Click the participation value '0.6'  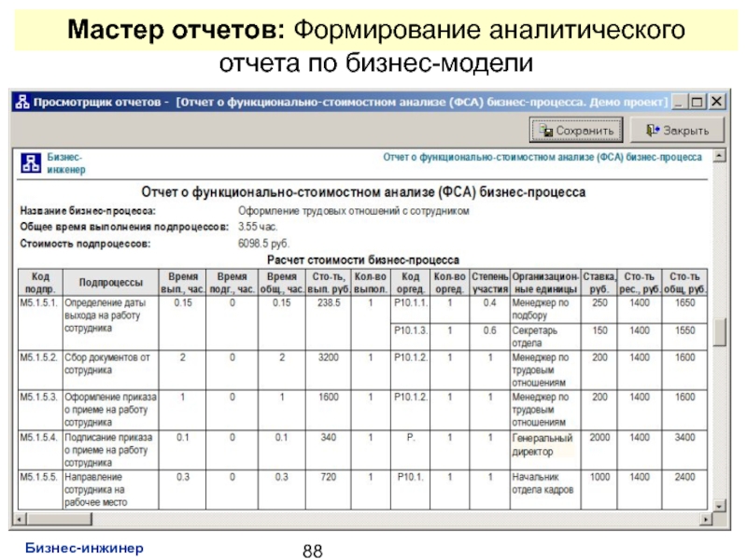[489, 330]
